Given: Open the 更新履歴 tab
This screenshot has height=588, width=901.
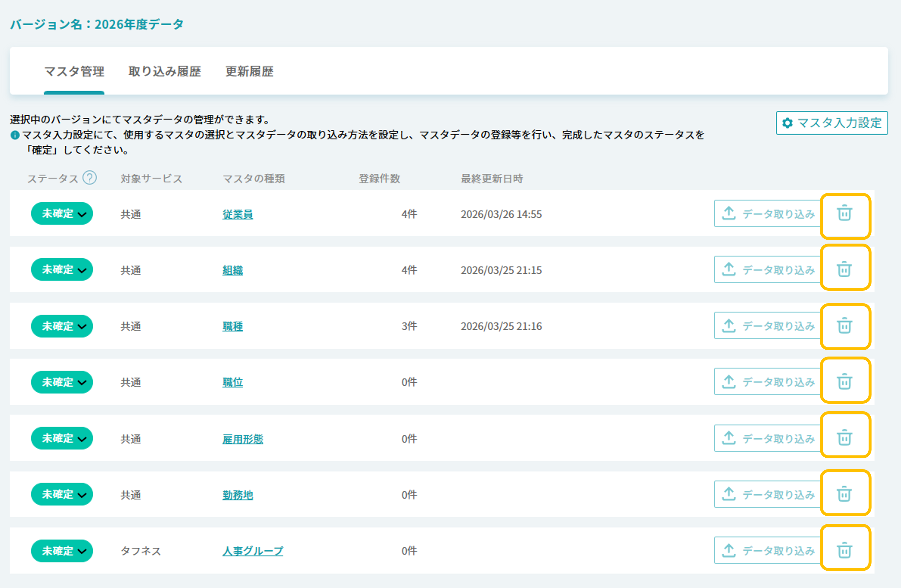Looking at the screenshot, I should coord(249,72).
